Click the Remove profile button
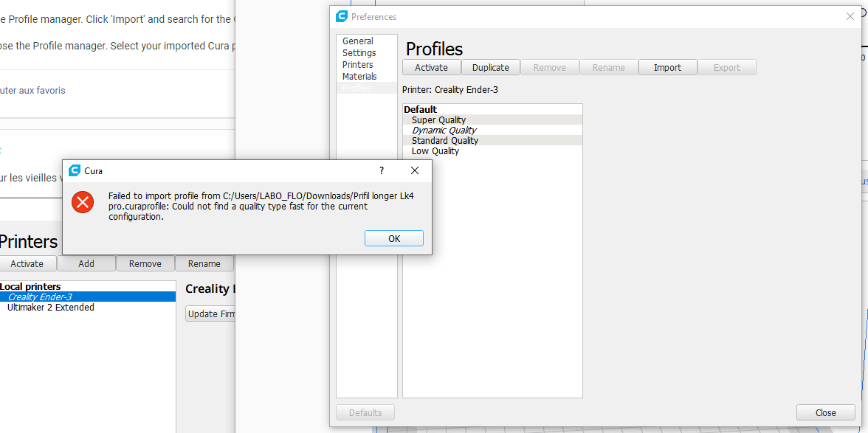Screen dimensions: 868x433 tap(550, 67)
